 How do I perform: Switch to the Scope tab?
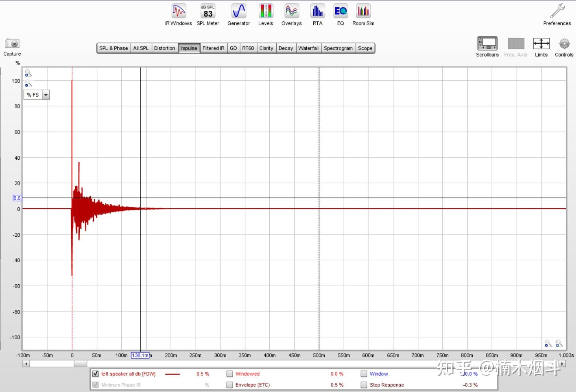click(x=365, y=48)
